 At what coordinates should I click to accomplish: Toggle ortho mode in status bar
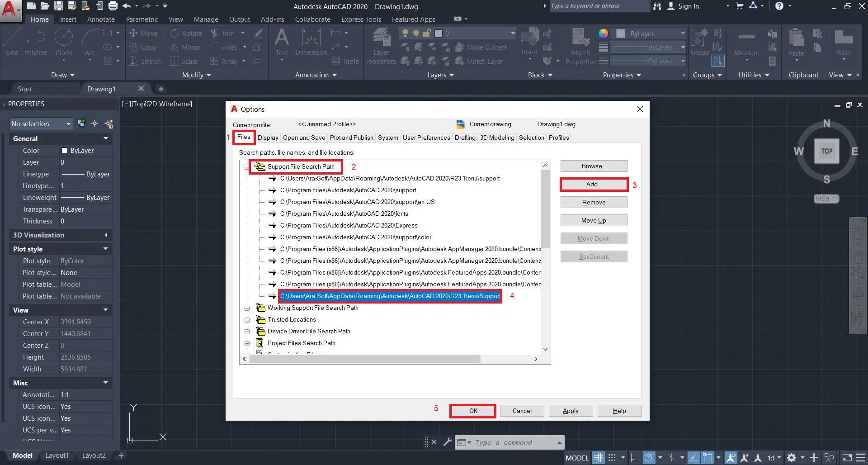click(x=635, y=458)
